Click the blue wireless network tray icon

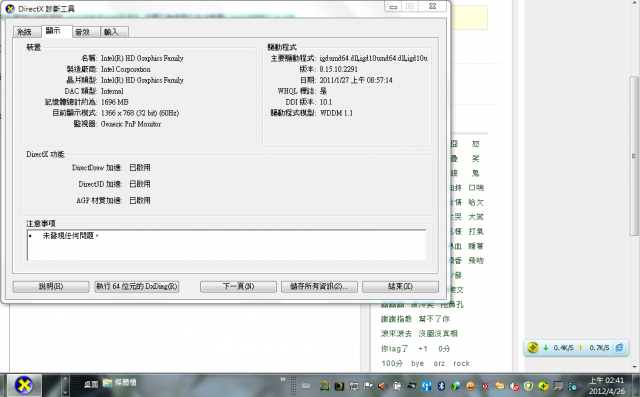pyautogui.click(x=427, y=386)
